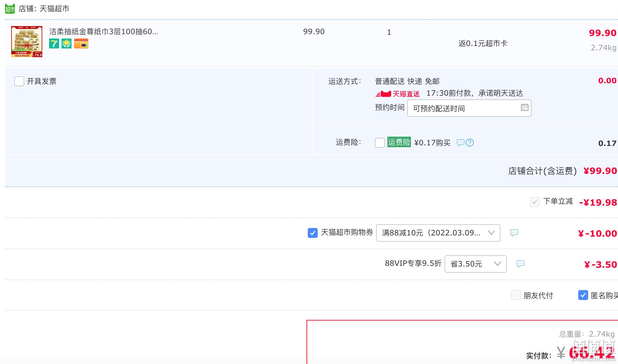Uncheck the 天猫超市购物券 coupon checkbox
This screenshot has width=618, height=364.
pos(313,233)
